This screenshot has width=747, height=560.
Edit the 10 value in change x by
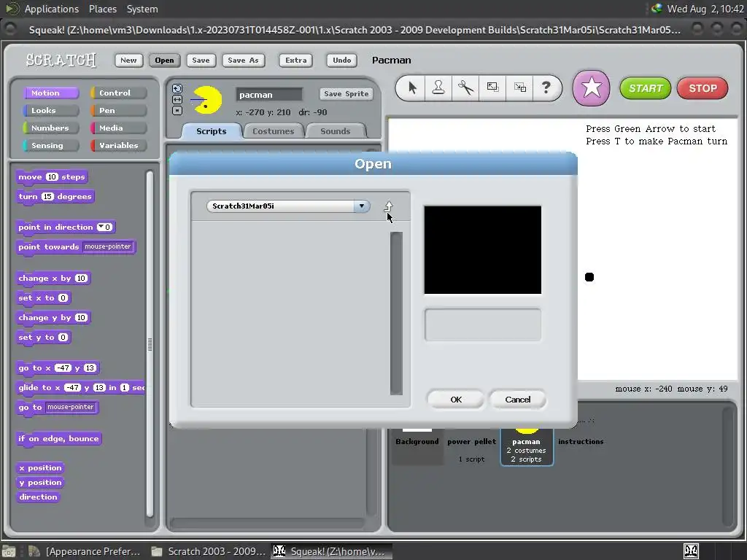pyautogui.click(x=81, y=278)
